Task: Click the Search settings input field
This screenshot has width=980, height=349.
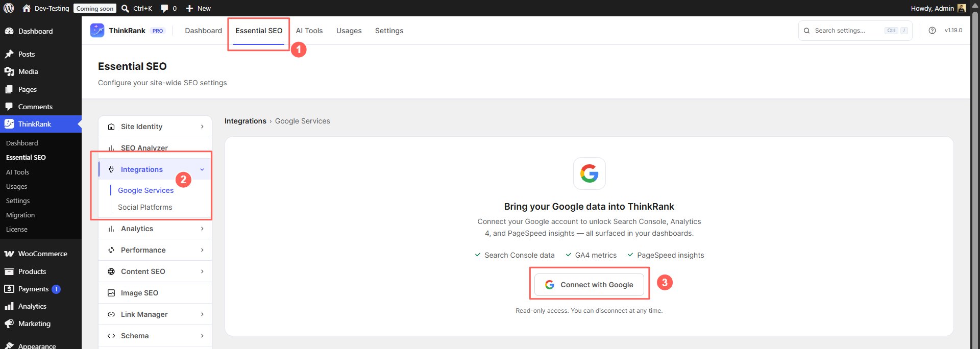Action: click(x=856, y=31)
